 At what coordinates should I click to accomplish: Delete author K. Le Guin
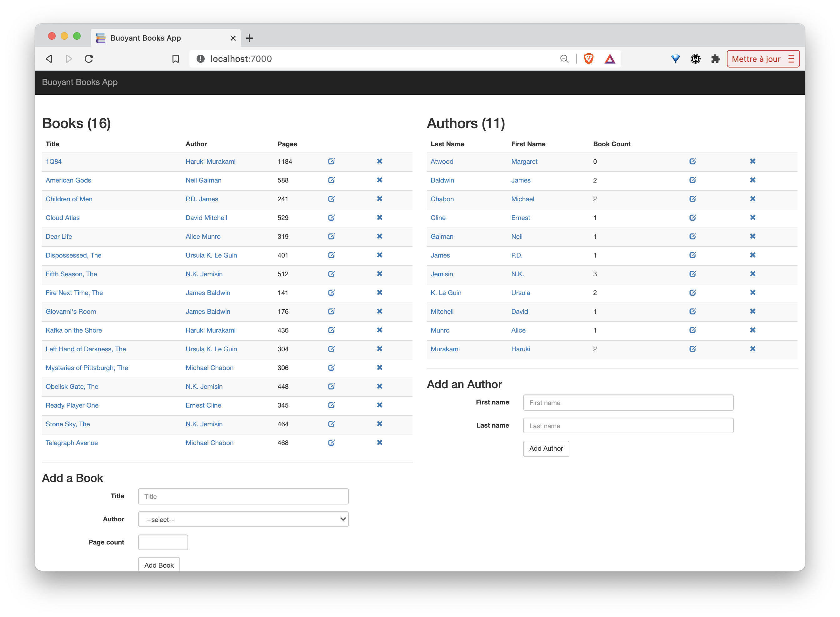coord(752,293)
